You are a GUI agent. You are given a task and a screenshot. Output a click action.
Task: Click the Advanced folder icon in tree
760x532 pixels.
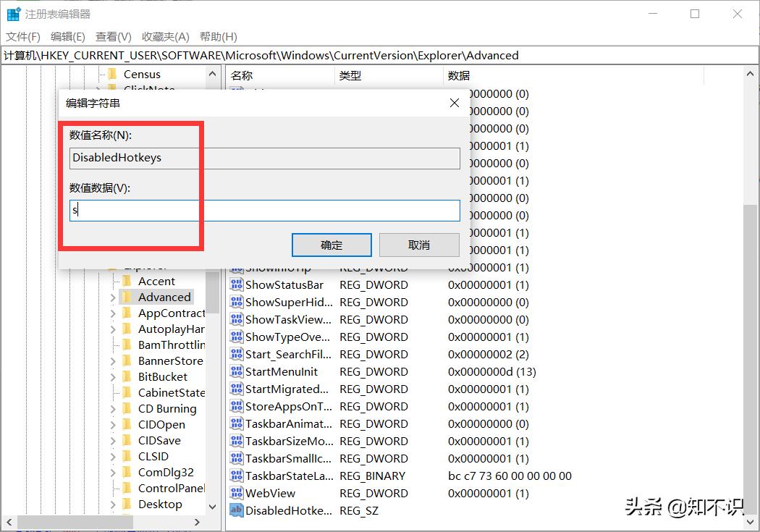pyautogui.click(x=126, y=297)
